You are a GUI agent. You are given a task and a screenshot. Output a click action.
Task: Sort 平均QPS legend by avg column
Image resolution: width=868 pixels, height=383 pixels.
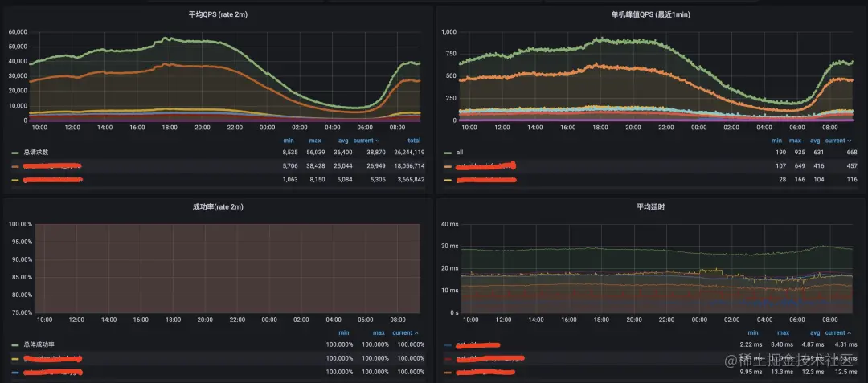(342, 141)
